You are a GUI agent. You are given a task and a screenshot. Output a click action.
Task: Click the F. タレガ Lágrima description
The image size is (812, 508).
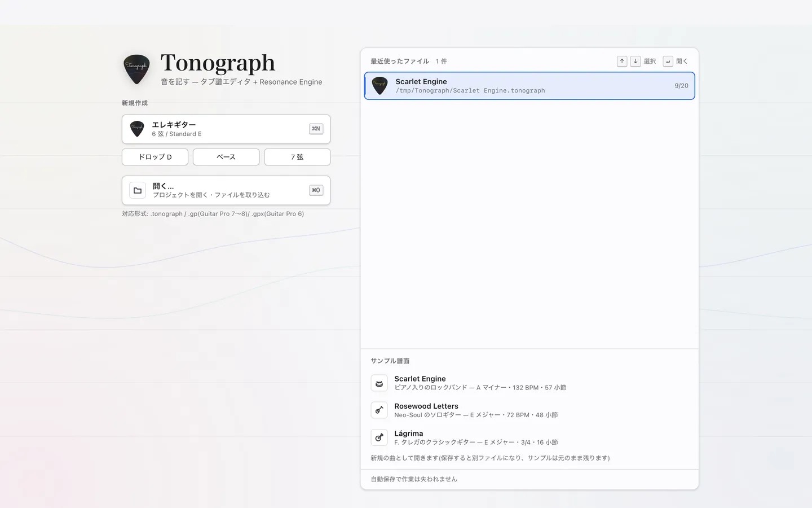point(476,443)
